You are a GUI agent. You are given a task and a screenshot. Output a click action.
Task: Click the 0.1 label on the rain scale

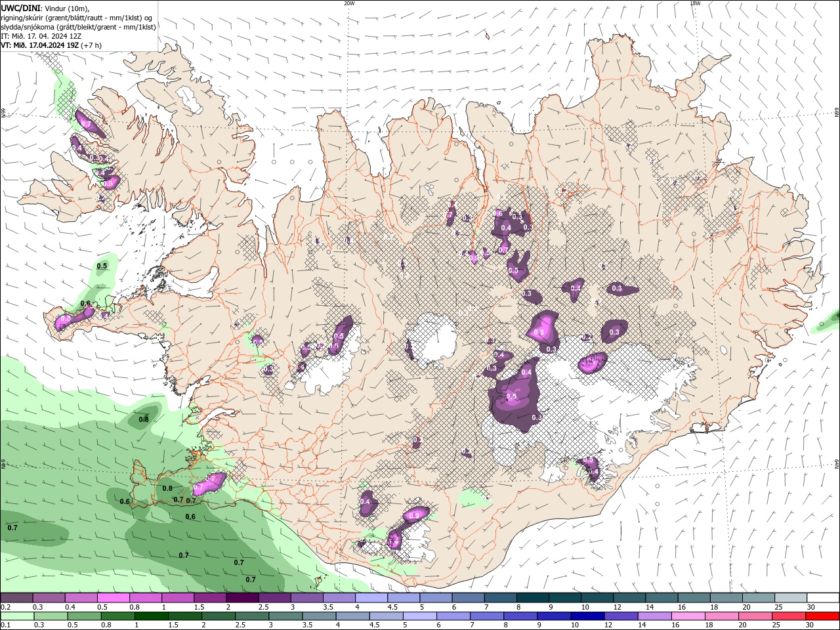(x=5, y=625)
